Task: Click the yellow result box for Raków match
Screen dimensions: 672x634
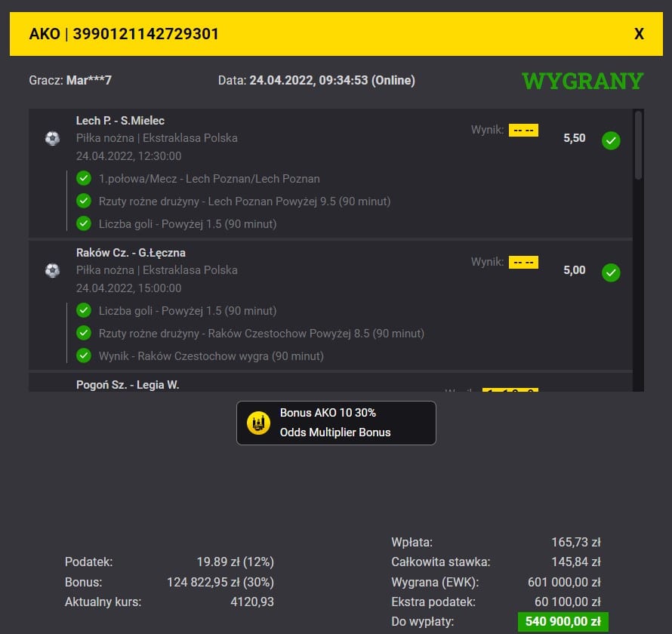Action: (522, 263)
